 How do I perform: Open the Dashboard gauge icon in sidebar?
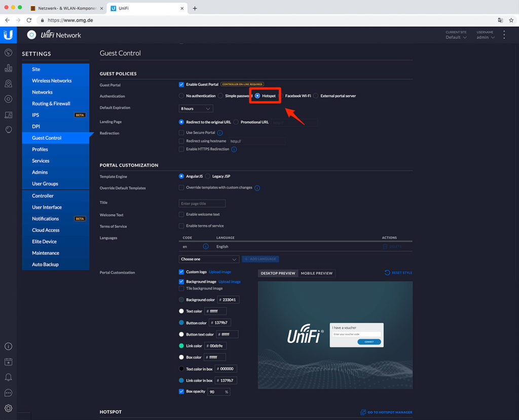(8, 53)
